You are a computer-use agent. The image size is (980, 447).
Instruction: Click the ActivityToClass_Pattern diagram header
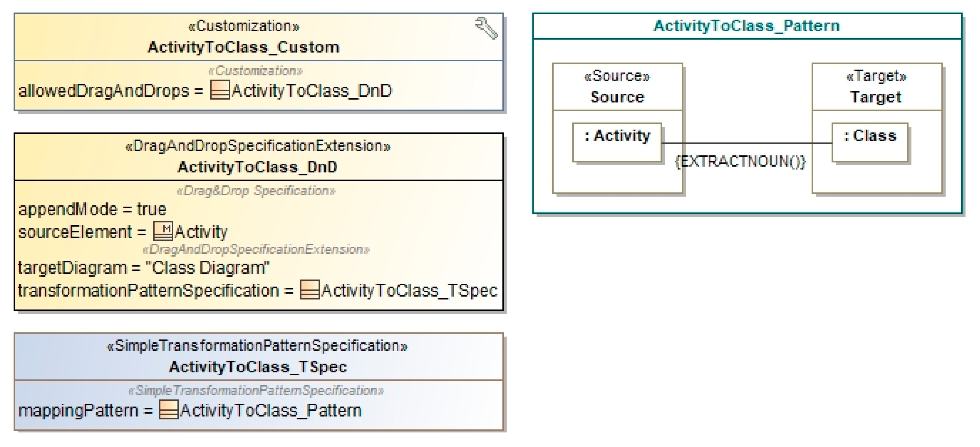point(746,26)
